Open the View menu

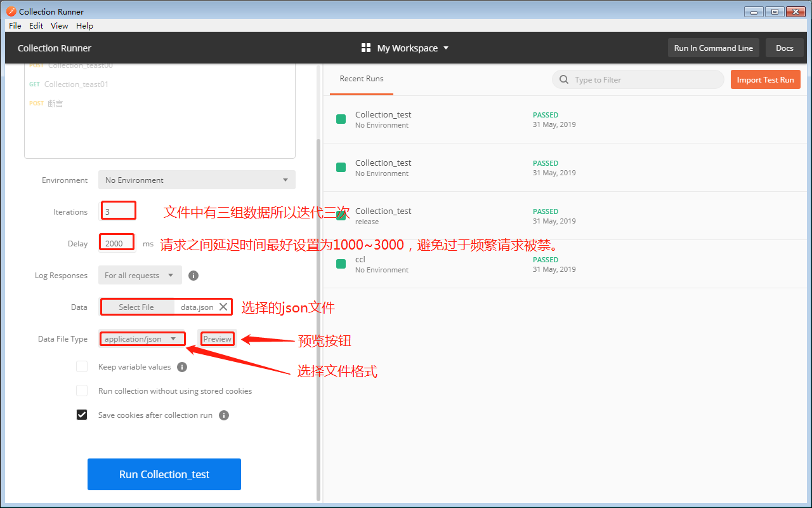60,26
